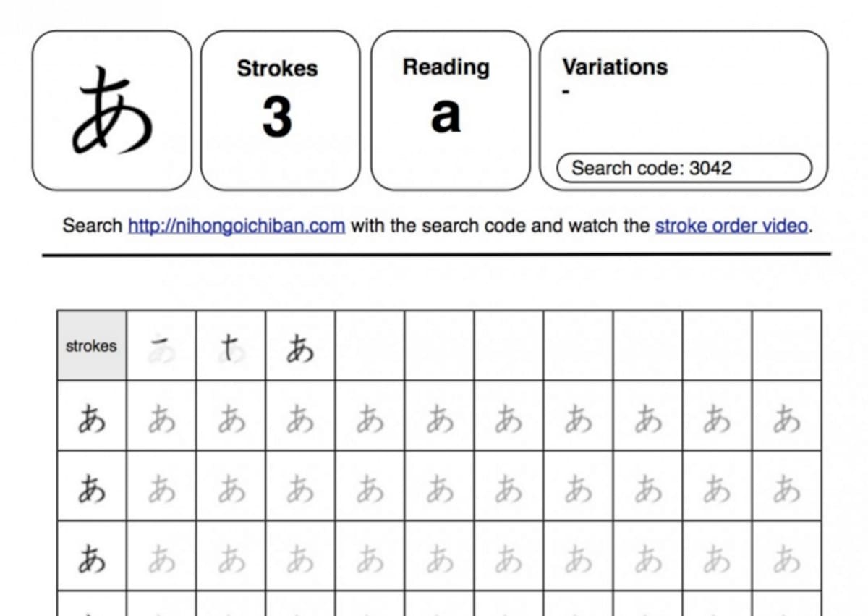868x616 pixels.
Task: Open the nihongoichiban.com link
Action: [x=237, y=226]
